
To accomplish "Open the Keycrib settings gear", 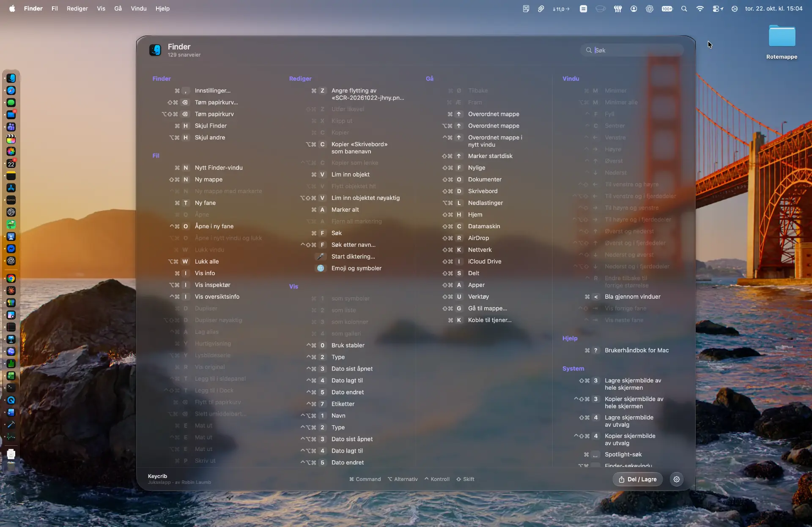I will click(x=677, y=479).
